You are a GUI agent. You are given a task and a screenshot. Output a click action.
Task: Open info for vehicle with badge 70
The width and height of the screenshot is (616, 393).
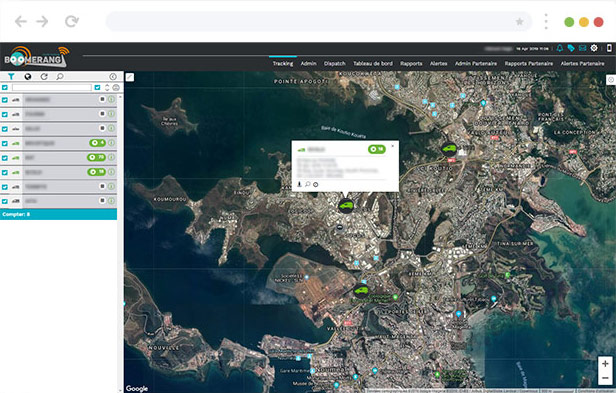(x=112, y=157)
